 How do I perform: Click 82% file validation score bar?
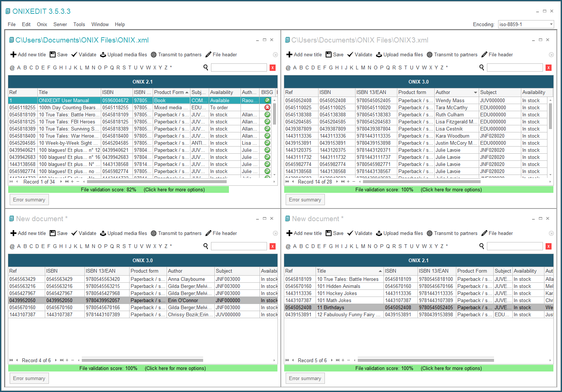[118, 189]
